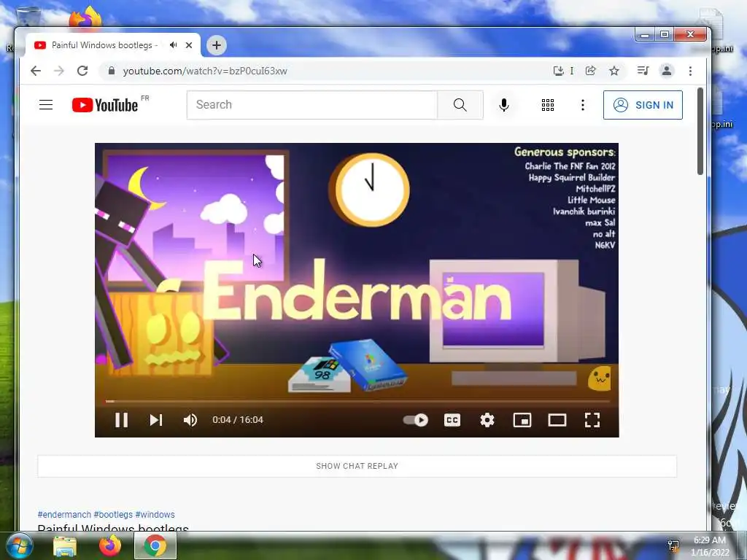Open the Chrome profile icon
This screenshot has width=747, height=560.
pos(667,71)
